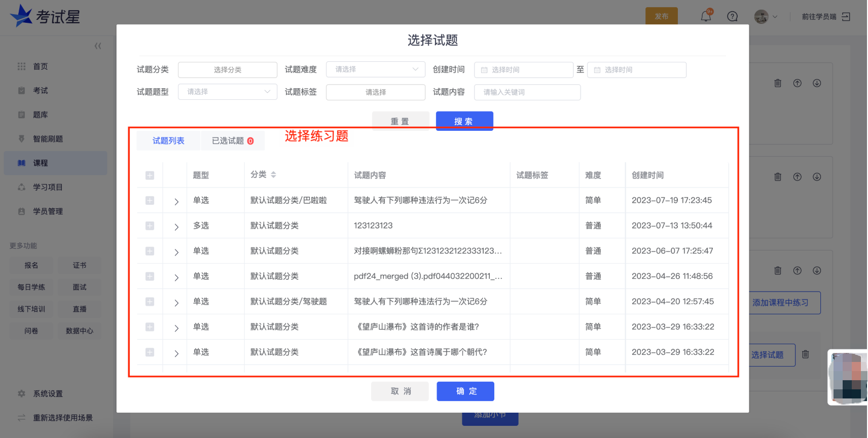The height and width of the screenshot is (438, 868).
Task: Click the 考试星 star logo
Action: pyautogui.click(x=21, y=16)
